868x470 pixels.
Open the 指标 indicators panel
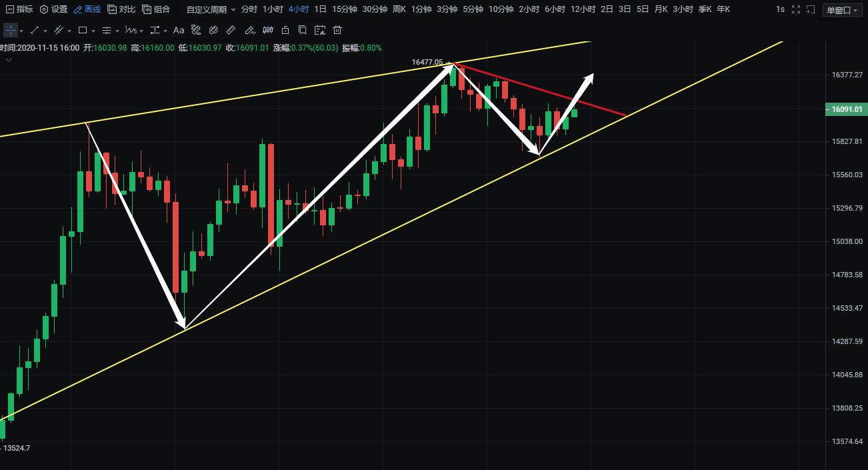tap(19, 9)
